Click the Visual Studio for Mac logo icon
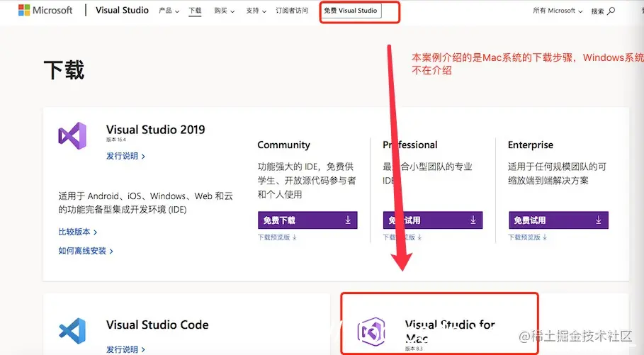 pos(371,331)
